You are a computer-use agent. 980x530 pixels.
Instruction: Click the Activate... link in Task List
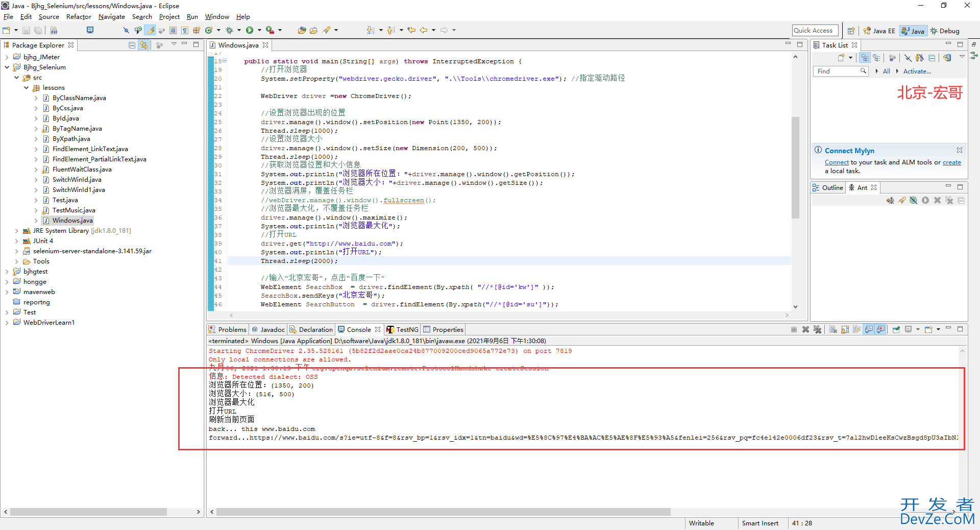click(x=917, y=71)
